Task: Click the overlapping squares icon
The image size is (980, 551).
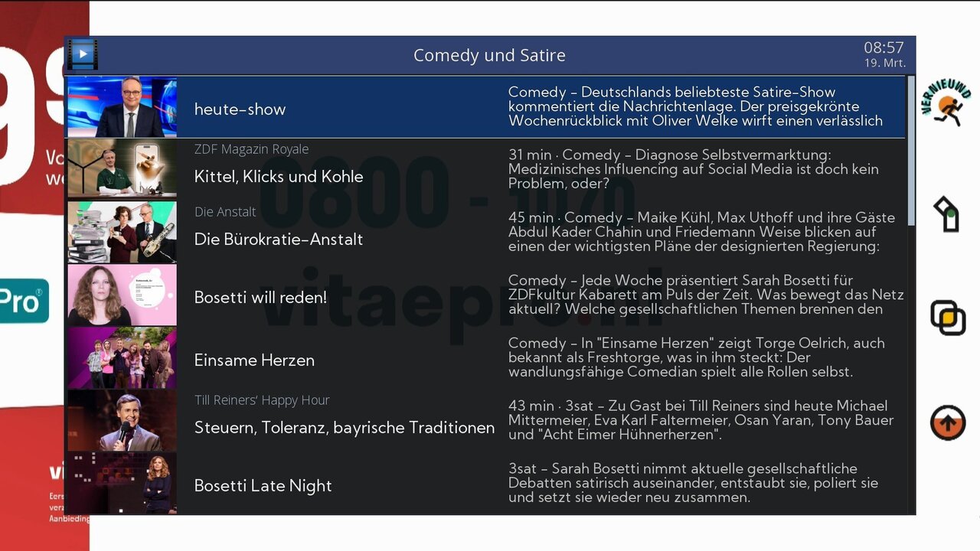Action: (x=948, y=317)
